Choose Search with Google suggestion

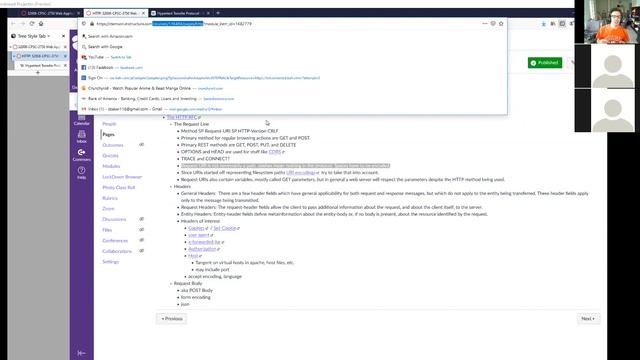pos(292,47)
